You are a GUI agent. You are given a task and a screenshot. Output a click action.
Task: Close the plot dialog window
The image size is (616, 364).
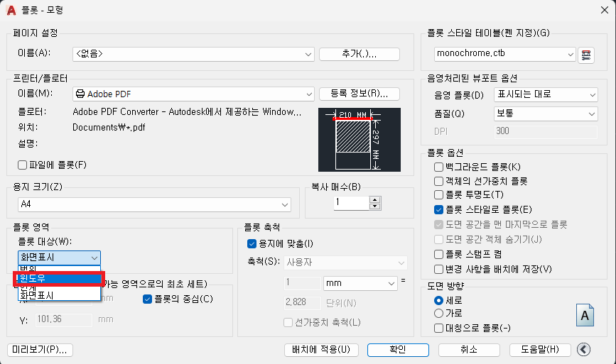[x=605, y=10]
